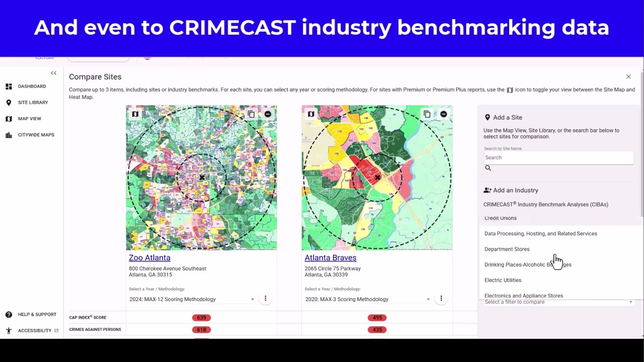644x362 pixels.
Task: Click the Site Library pin icon
Action: [9, 103]
